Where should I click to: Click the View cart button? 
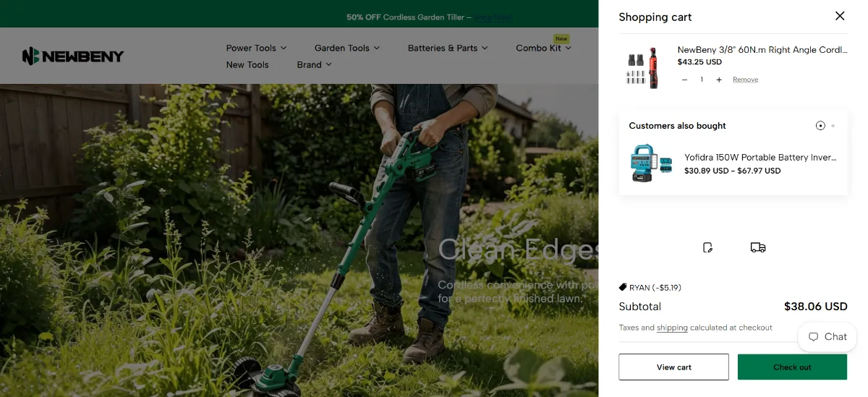(x=673, y=367)
